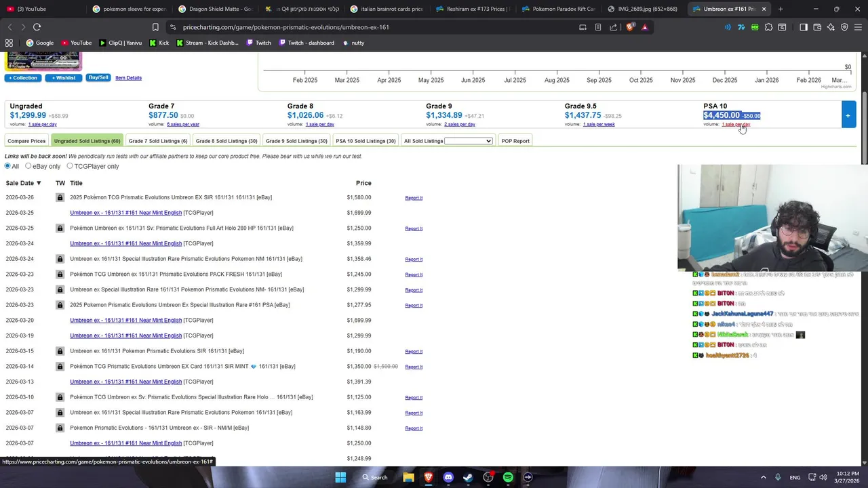
Task: Switch to PSA 10 Sold Listings tab
Action: coord(366,141)
